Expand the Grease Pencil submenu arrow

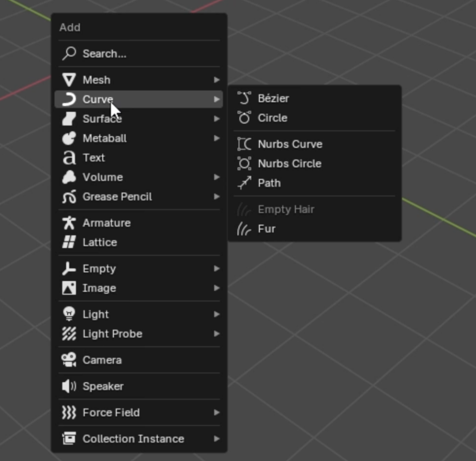(217, 197)
